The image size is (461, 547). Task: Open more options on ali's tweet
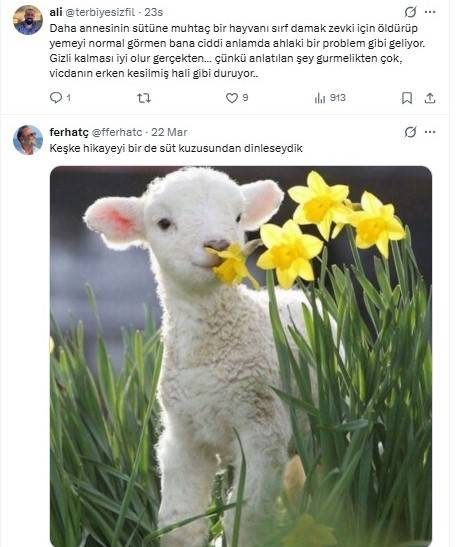(430, 12)
